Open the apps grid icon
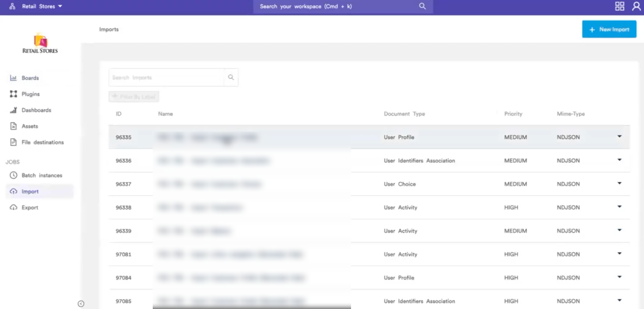 coord(620,6)
